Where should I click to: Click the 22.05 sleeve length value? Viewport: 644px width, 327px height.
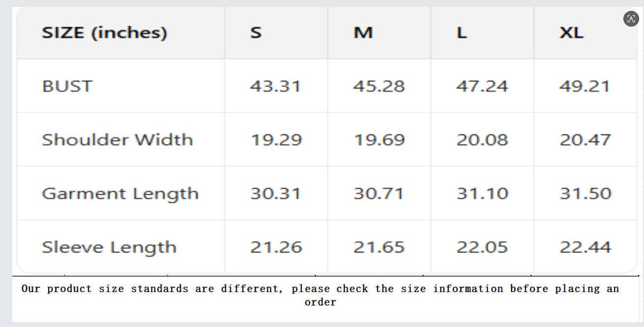(x=482, y=247)
